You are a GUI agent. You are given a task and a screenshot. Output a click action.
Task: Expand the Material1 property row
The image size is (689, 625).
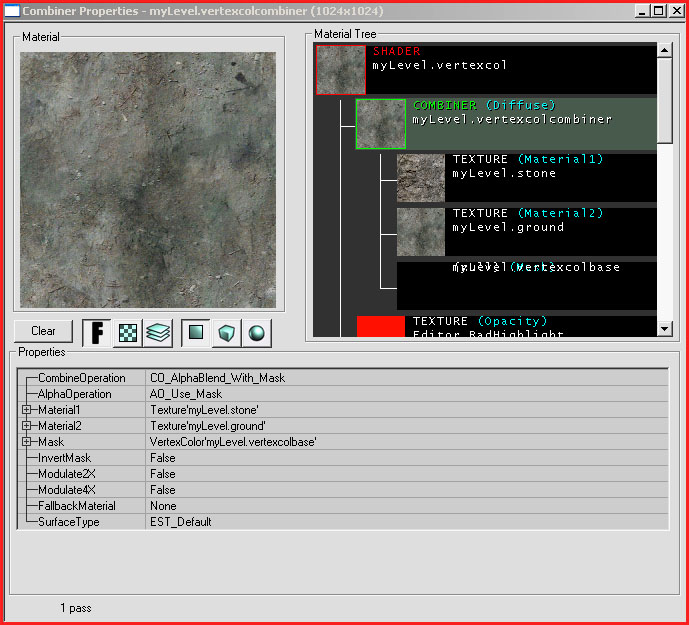[26, 410]
